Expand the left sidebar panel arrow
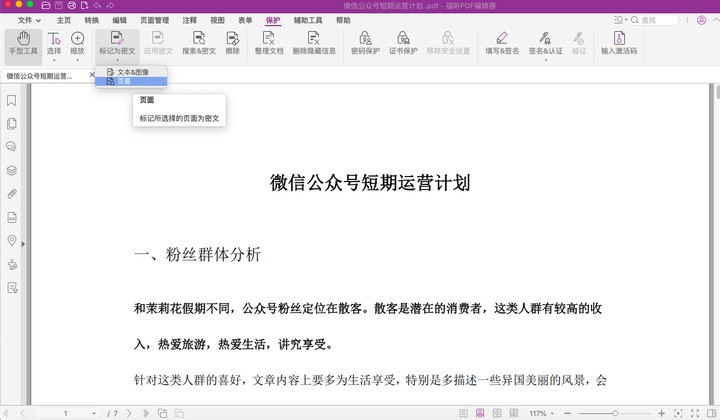 coord(23,244)
